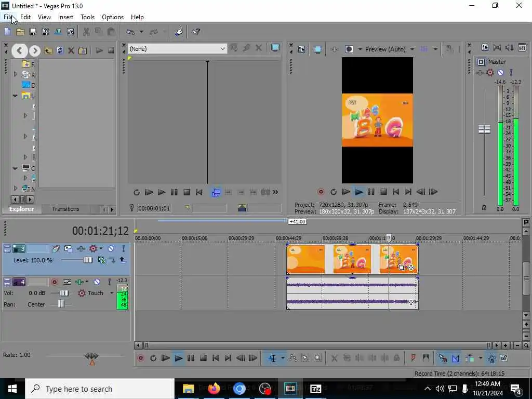The height and width of the screenshot is (399, 532).
Task: Click preview record button
Action: click(321, 192)
